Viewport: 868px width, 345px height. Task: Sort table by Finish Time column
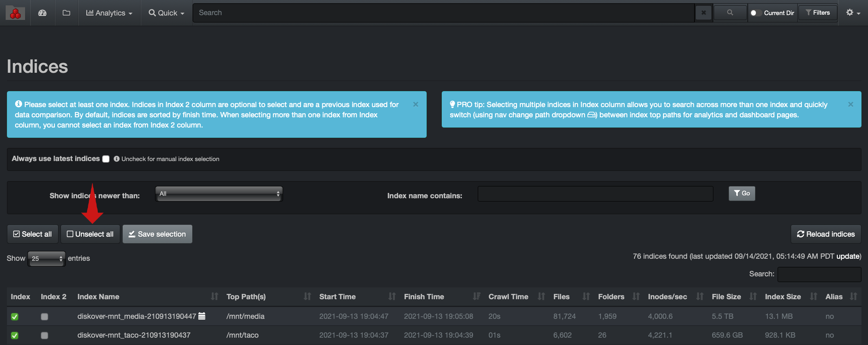pyautogui.click(x=424, y=297)
